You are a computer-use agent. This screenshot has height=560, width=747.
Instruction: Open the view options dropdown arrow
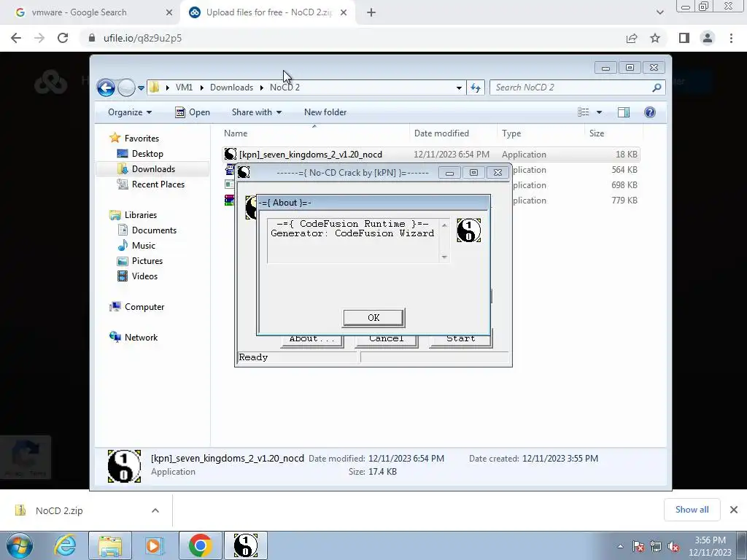pyautogui.click(x=600, y=112)
